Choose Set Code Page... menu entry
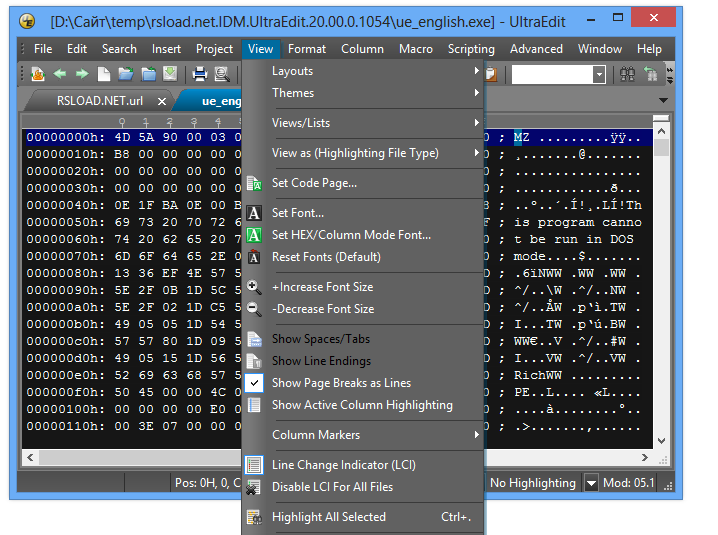 point(314,183)
